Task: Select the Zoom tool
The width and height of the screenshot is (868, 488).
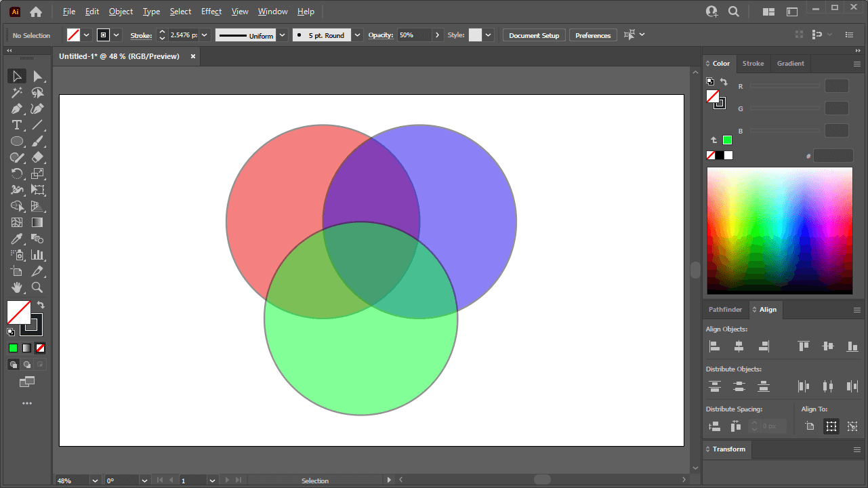Action: point(38,287)
